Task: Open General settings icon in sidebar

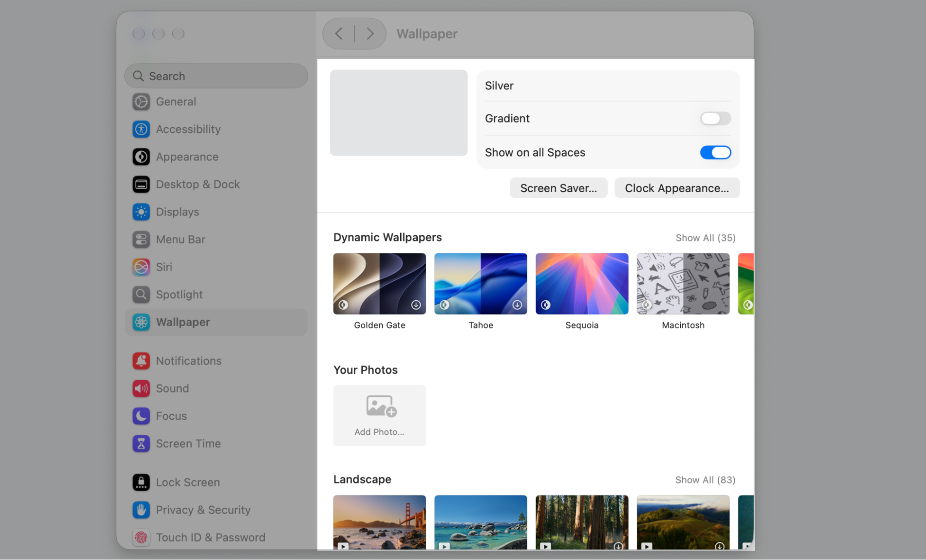Action: point(141,101)
